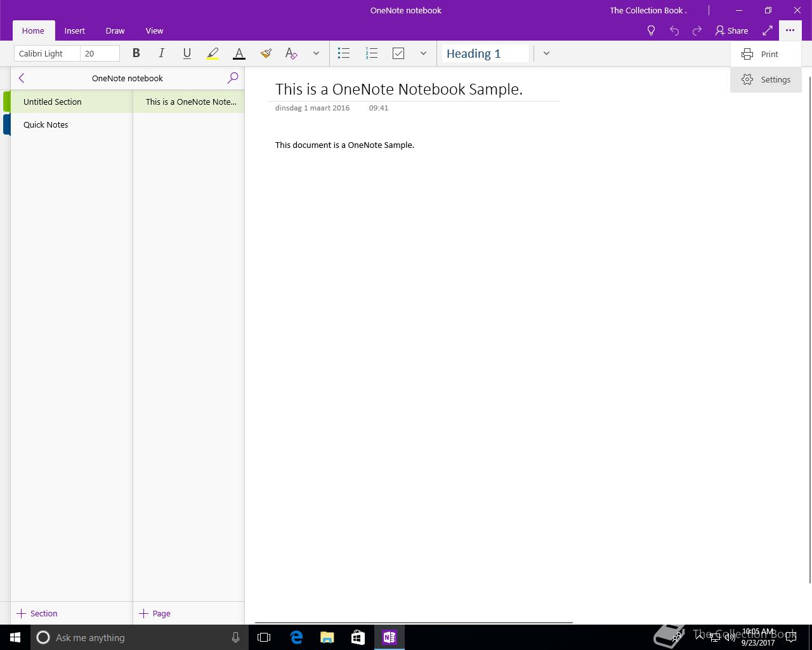Add a new Page
812x650 pixels.
click(x=155, y=613)
